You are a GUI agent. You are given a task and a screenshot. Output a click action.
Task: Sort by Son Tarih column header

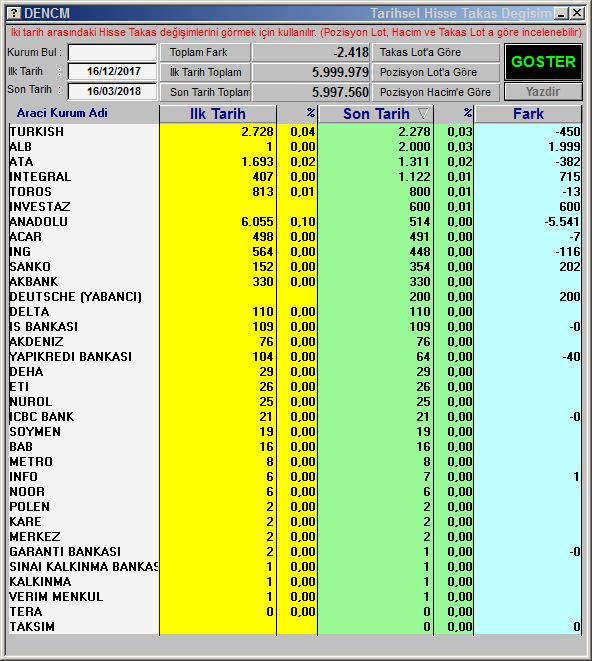coord(376,114)
